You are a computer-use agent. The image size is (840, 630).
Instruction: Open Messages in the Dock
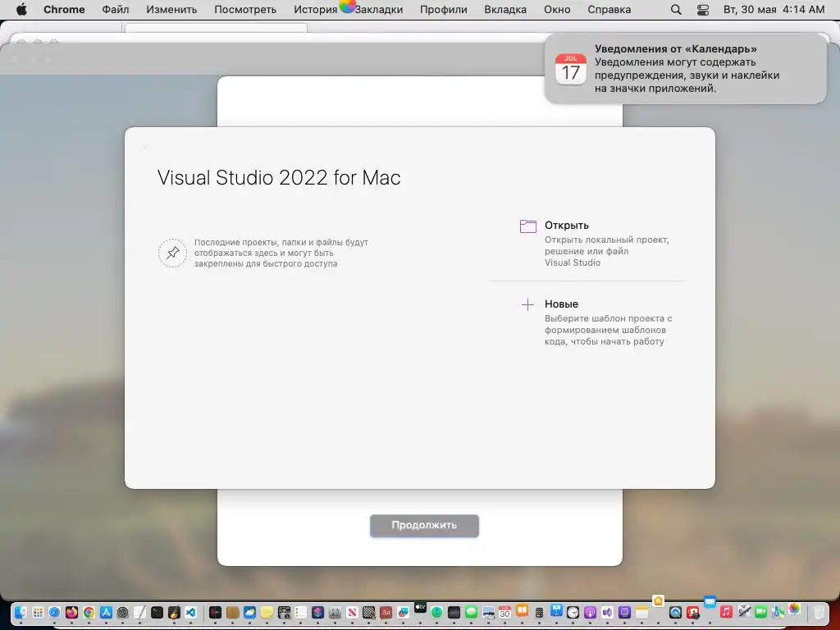tap(472, 612)
